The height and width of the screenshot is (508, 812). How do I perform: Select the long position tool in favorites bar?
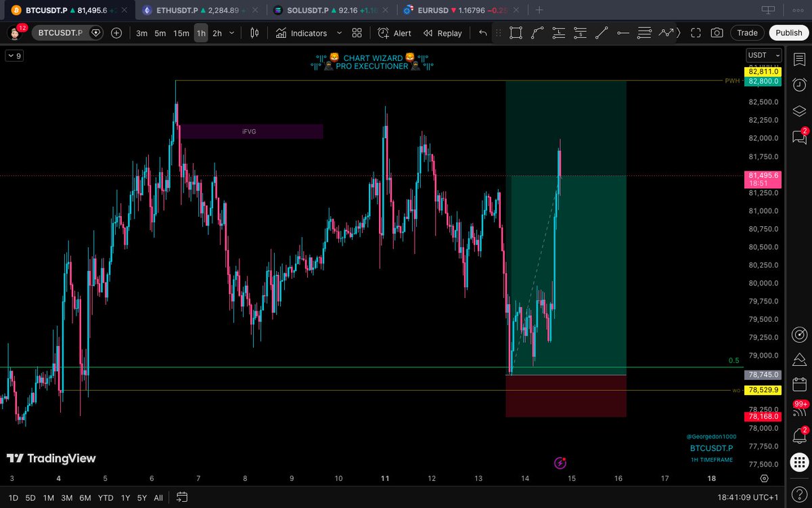point(559,33)
